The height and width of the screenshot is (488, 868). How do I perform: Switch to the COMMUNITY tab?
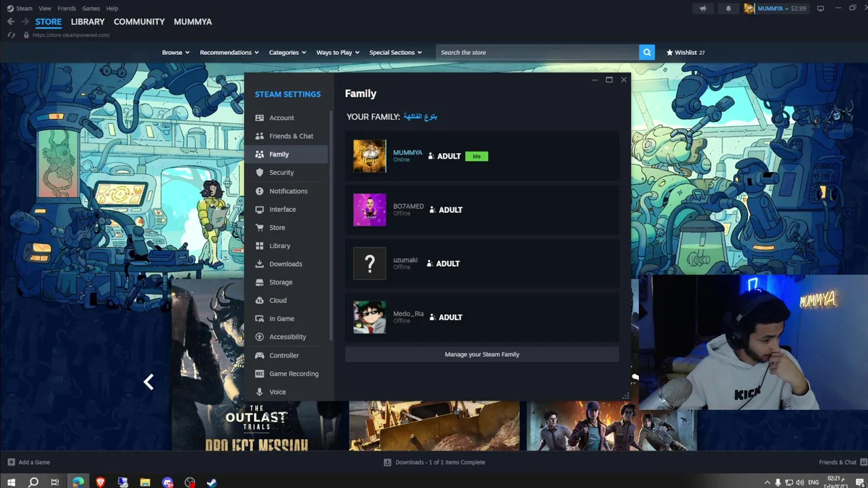pos(139,22)
